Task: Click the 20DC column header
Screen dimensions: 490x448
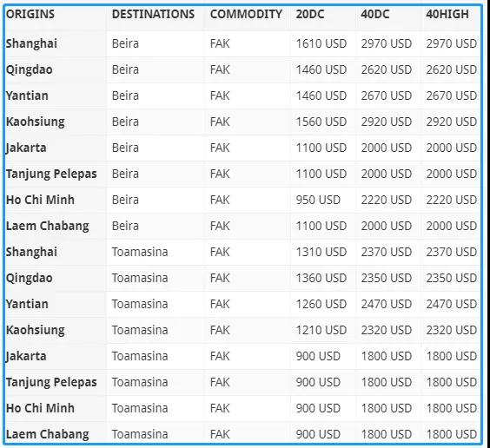Action: click(310, 15)
